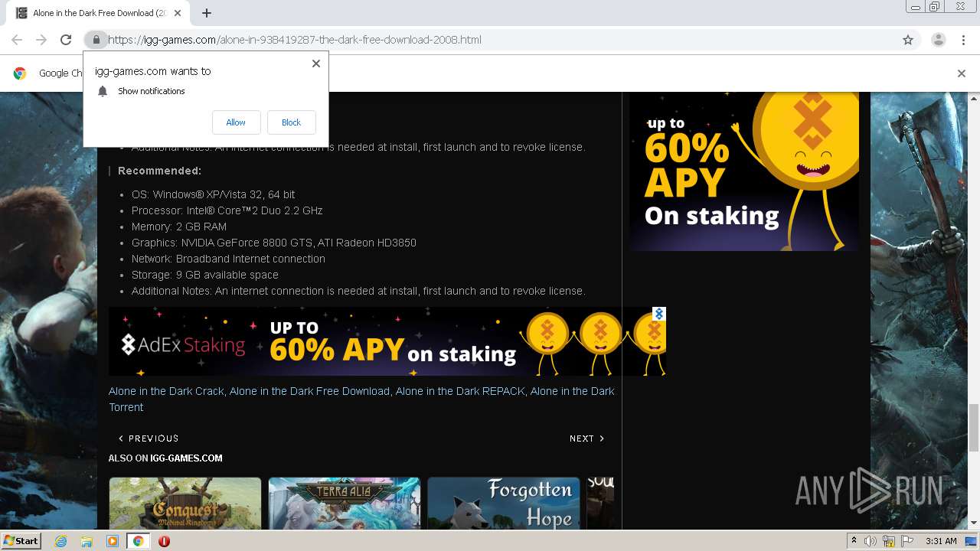Open Windows Explorer folder in taskbar
Viewport: 980px width, 551px height.
point(87,541)
